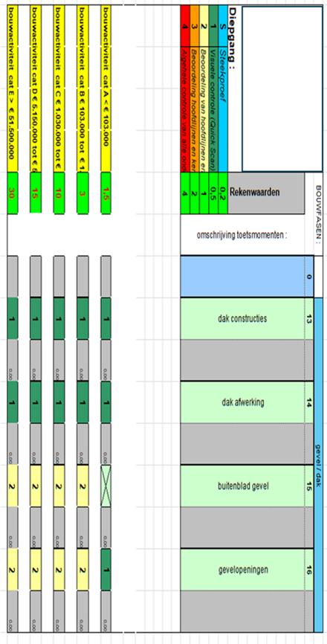Select the 'Diepgang :' heading cell

(x=233, y=89)
